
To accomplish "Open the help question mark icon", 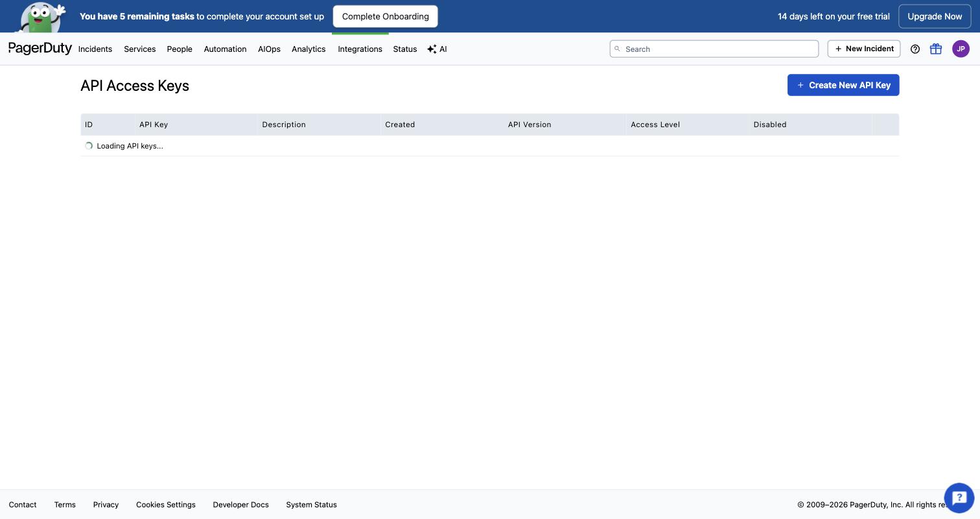I will (915, 49).
